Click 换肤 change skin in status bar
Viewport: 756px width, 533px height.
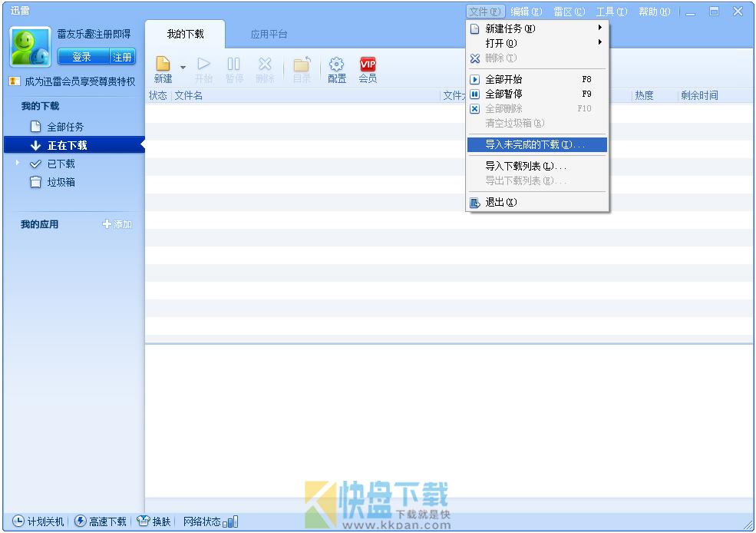coord(154,521)
